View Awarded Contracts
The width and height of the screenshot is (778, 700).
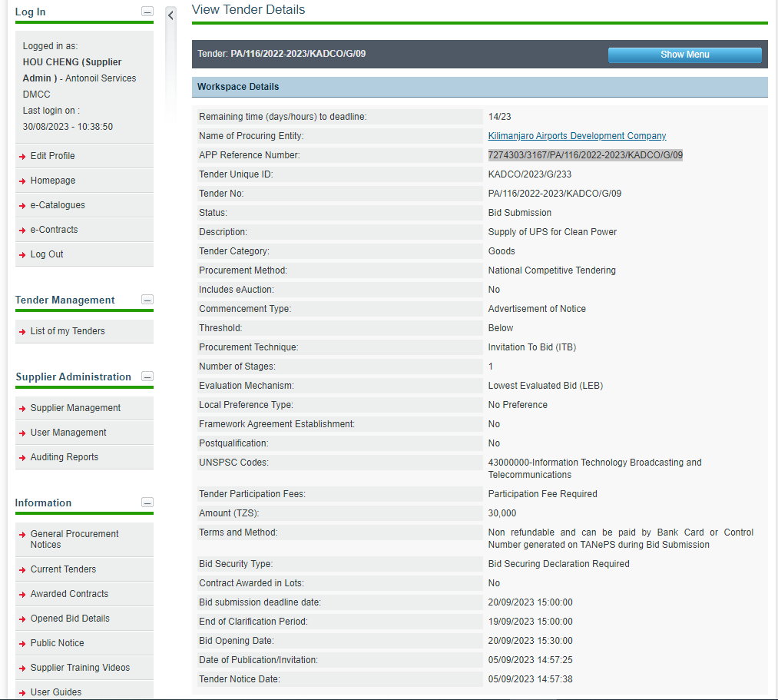[69, 594]
